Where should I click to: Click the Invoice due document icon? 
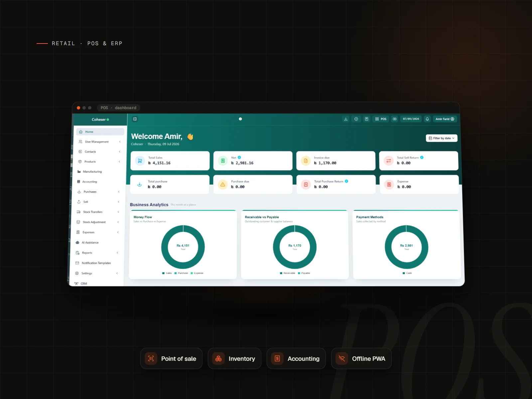(306, 161)
